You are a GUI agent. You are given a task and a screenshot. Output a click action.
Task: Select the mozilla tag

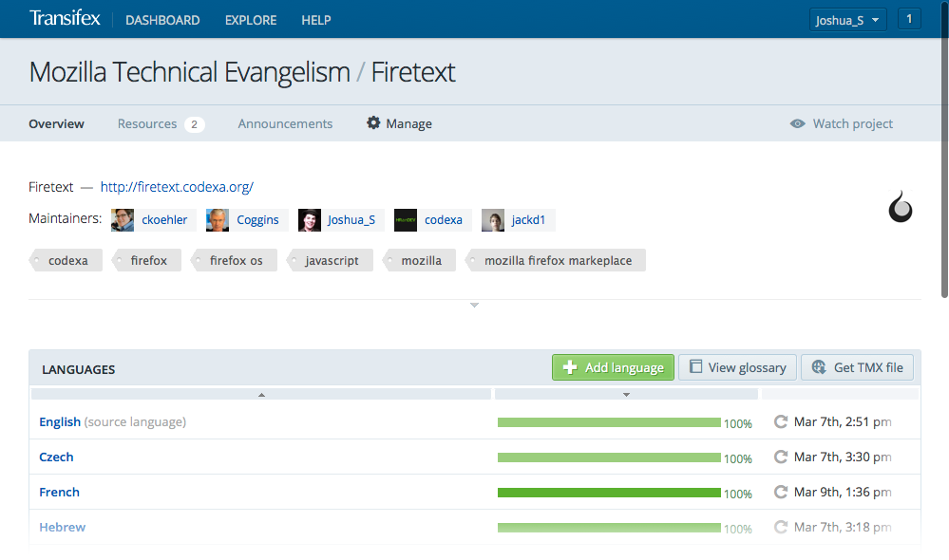[x=420, y=260]
